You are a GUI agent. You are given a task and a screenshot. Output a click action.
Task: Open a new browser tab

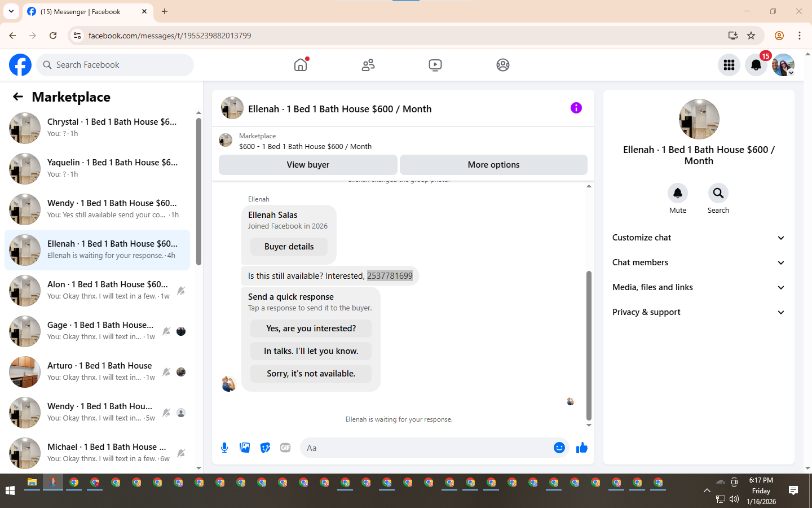[x=165, y=11]
